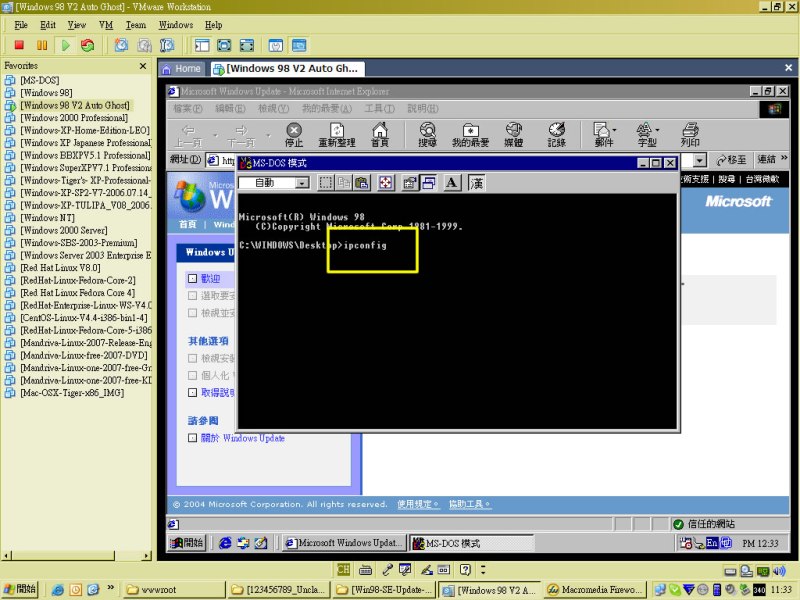Open the dropdown arrow beside IE's 郵件 mail button
This screenshot has width=800, height=600.
pos(614,130)
